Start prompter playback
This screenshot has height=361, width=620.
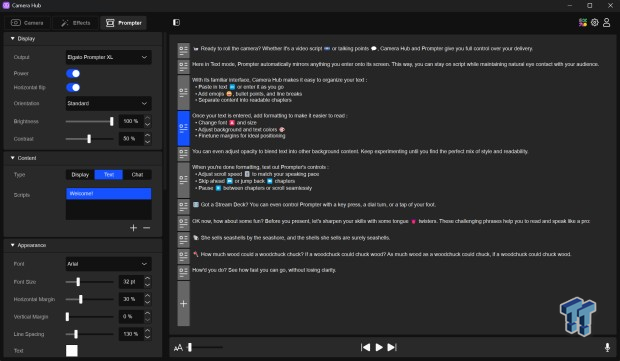tap(379, 347)
